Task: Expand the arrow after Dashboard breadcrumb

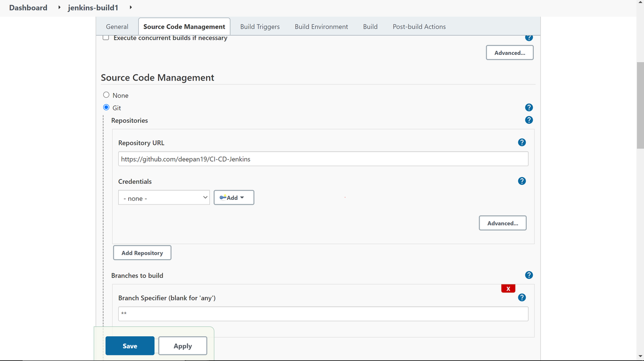Action: point(59,8)
